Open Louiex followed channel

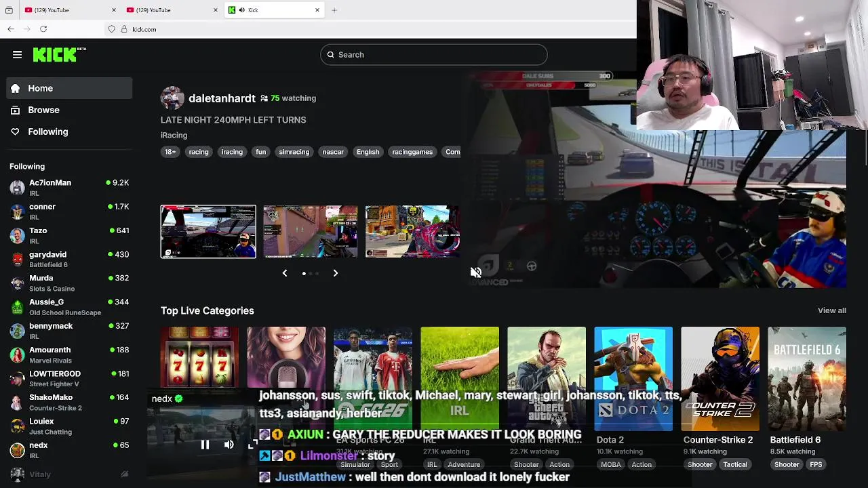coord(69,426)
